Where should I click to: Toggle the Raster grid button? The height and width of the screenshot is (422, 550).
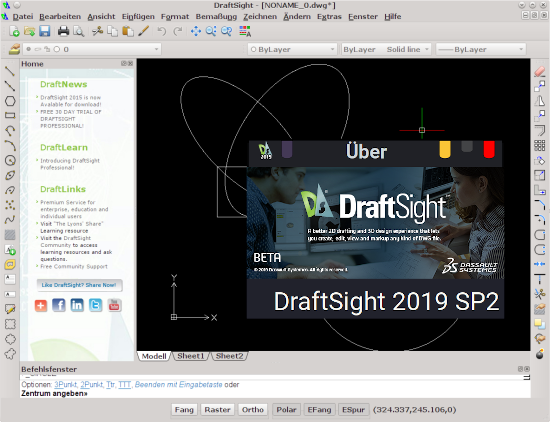coord(217,410)
